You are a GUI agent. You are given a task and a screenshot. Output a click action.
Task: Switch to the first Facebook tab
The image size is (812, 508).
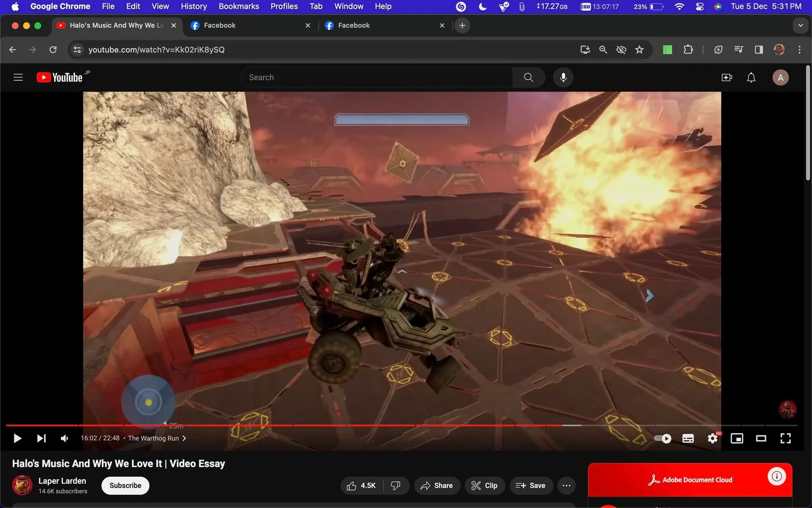(250, 25)
